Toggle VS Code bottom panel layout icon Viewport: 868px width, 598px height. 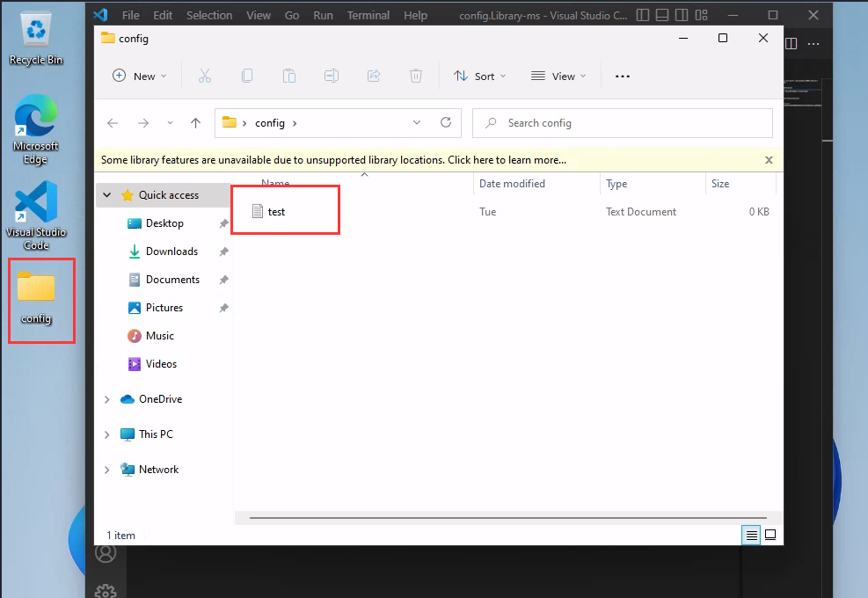(662, 16)
